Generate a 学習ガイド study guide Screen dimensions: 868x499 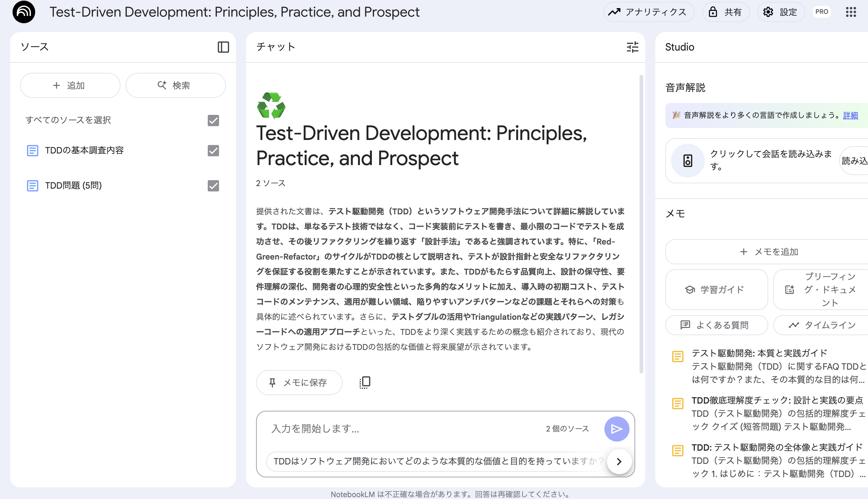tap(716, 290)
